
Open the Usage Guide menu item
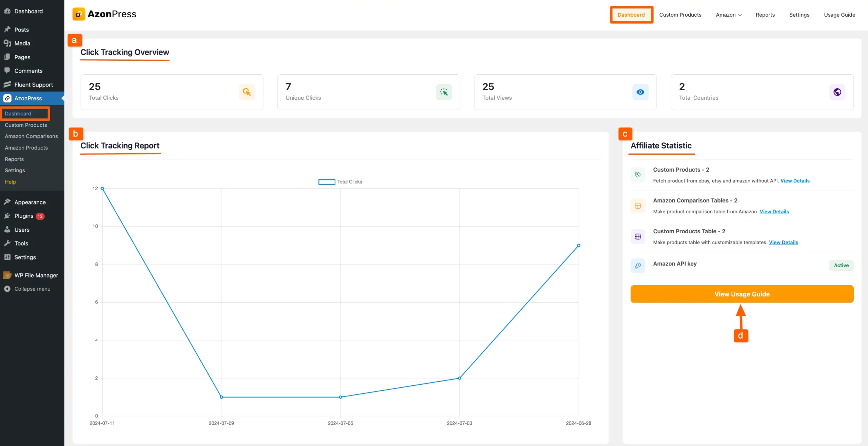(x=840, y=15)
